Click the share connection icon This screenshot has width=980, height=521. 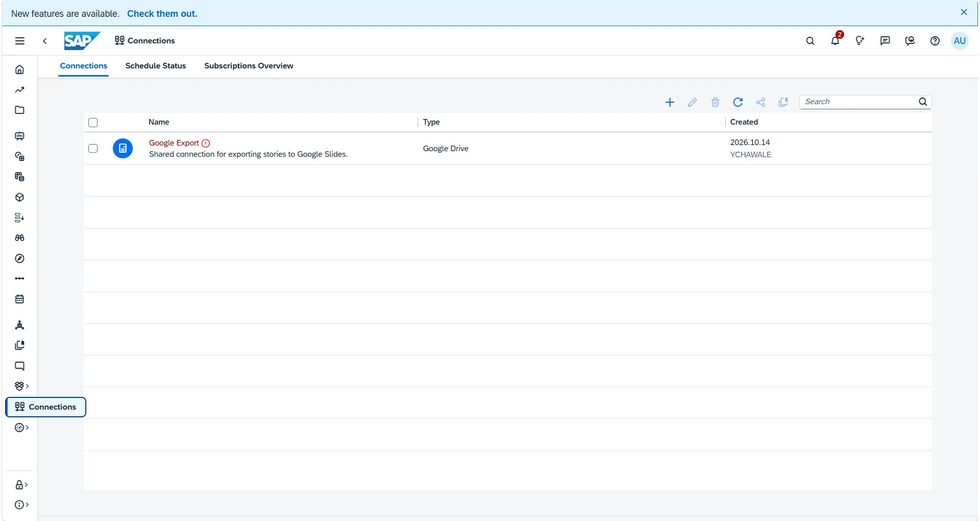point(761,102)
